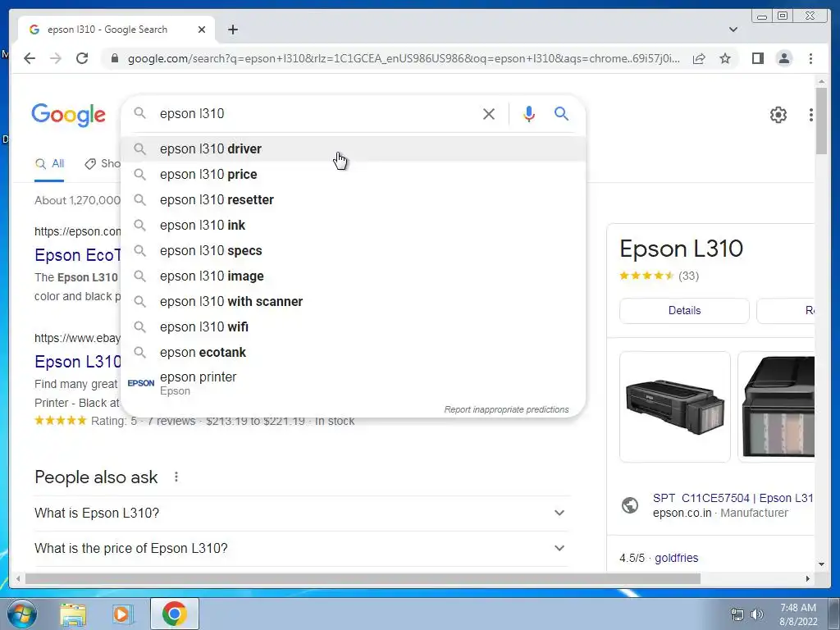
Task: Click into the epson l310 search field
Action: pos(316,114)
